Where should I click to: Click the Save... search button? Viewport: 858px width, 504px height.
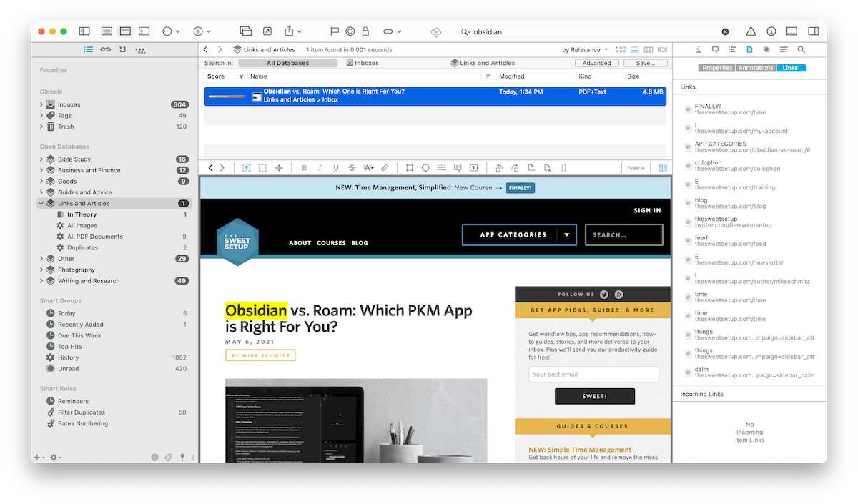[646, 63]
